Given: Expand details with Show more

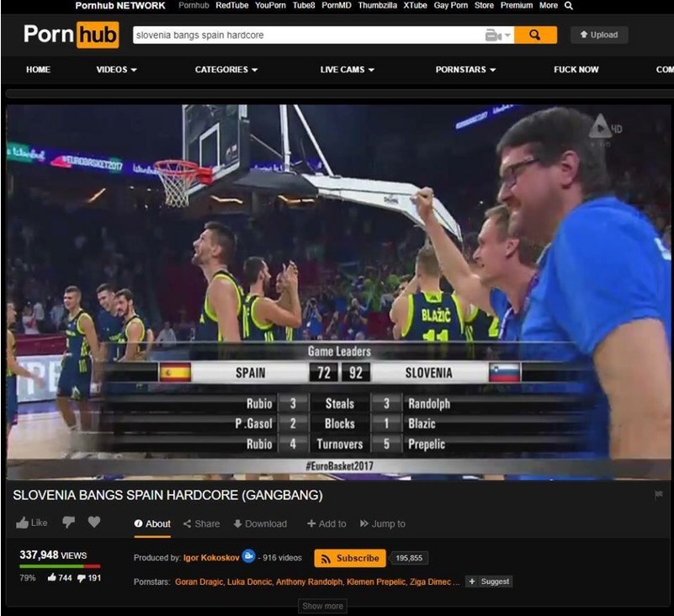Looking at the screenshot, I should click(322, 606).
